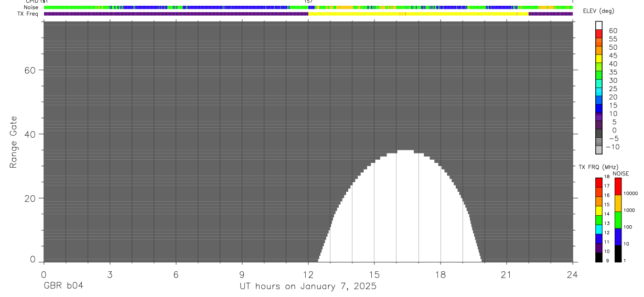This screenshot has width=644, height=297.
Task: Click the x-axis tick label '12'
Action: 308,274
